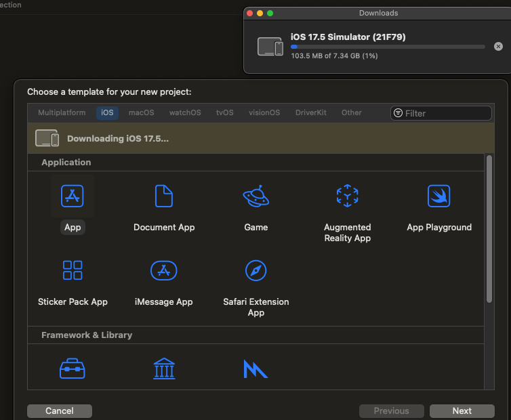The image size is (511, 420).
Task: Switch to the Multiplatform tab
Action: point(62,112)
